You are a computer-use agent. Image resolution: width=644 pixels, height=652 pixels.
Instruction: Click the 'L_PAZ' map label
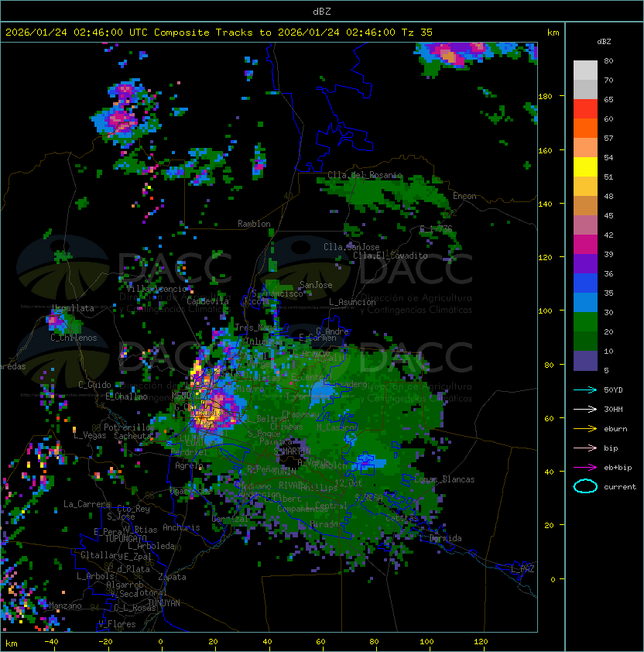(x=522, y=568)
